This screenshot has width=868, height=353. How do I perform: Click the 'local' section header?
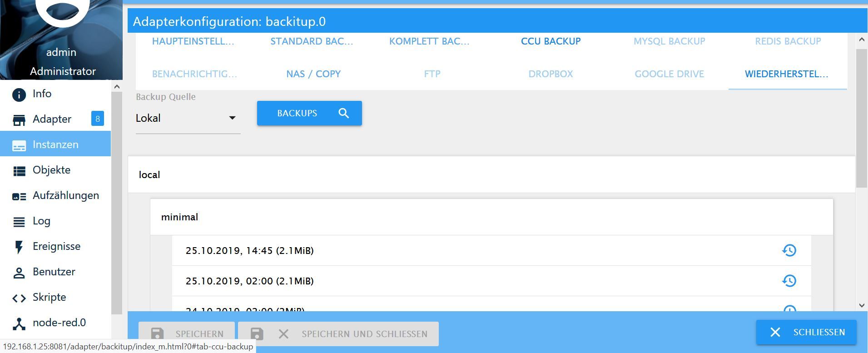coord(491,175)
